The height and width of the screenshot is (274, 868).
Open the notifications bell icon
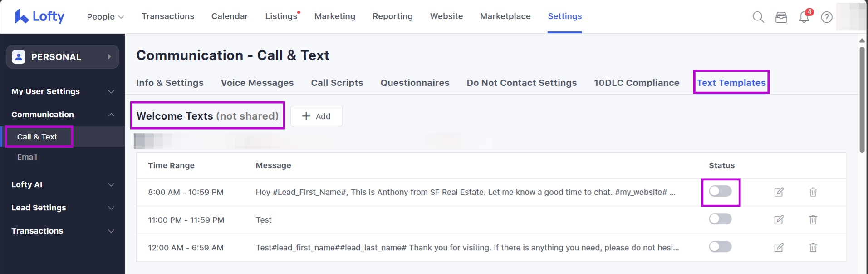(804, 17)
